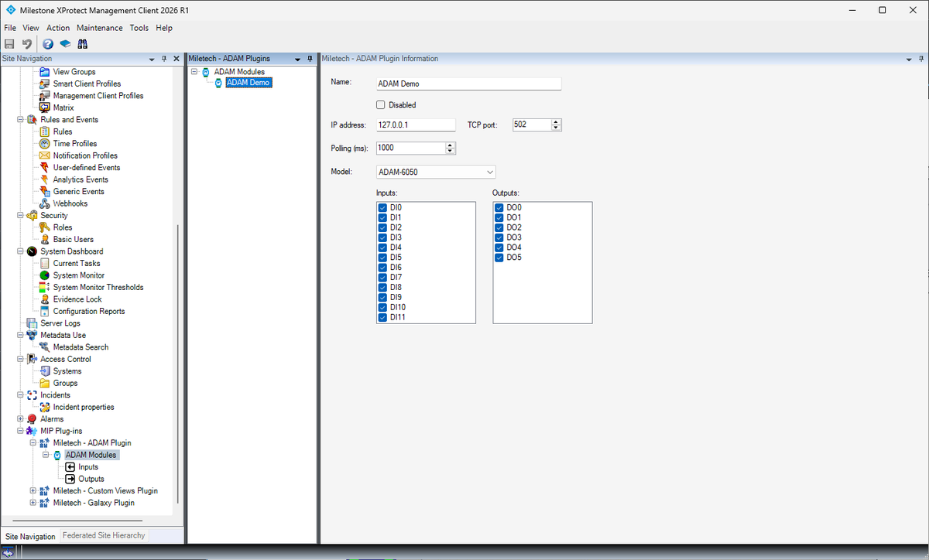
Task: Click the Webhooks icon
Action: pos(45,203)
